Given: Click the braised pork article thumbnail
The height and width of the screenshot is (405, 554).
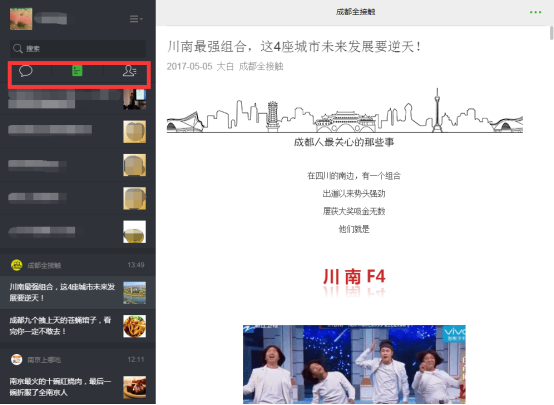Looking at the screenshot, I should click(x=135, y=387).
